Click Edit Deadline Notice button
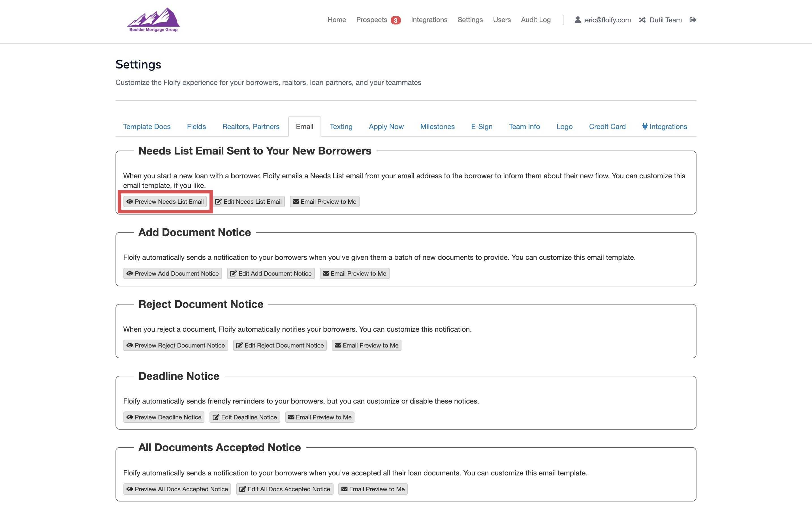Image resolution: width=812 pixels, height=506 pixels. [x=245, y=417]
